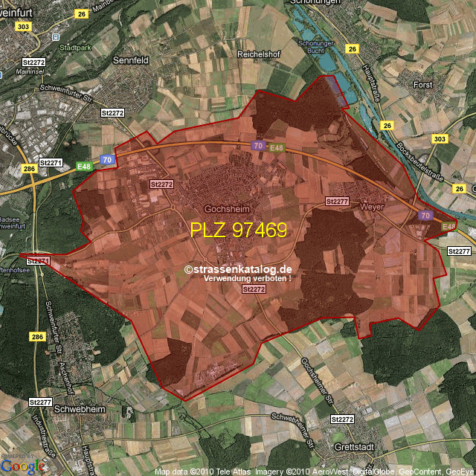Select the St2271 marker next to 286 shield
Viewport: 476px width, 476px height.
[51, 162]
